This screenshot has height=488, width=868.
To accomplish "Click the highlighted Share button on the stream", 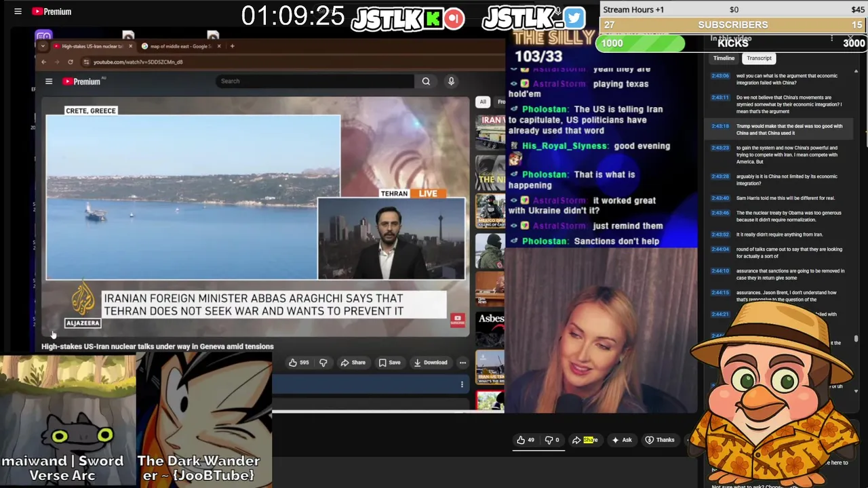I will point(585,440).
